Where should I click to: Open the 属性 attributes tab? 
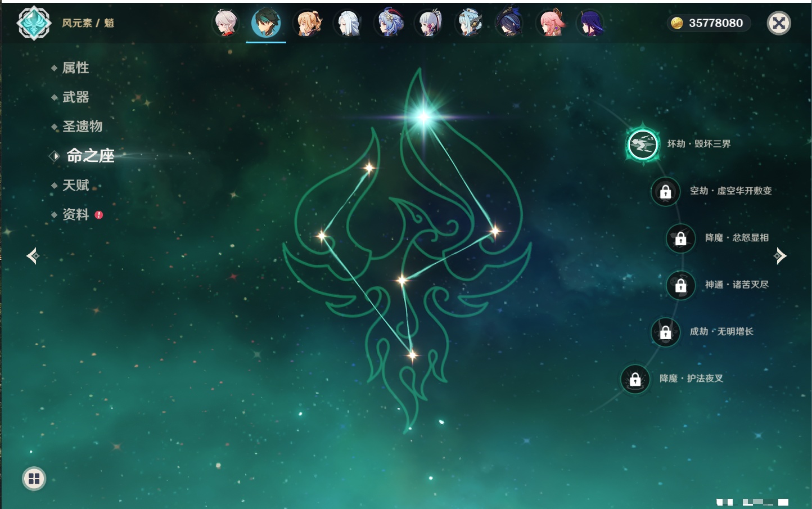[x=75, y=68]
